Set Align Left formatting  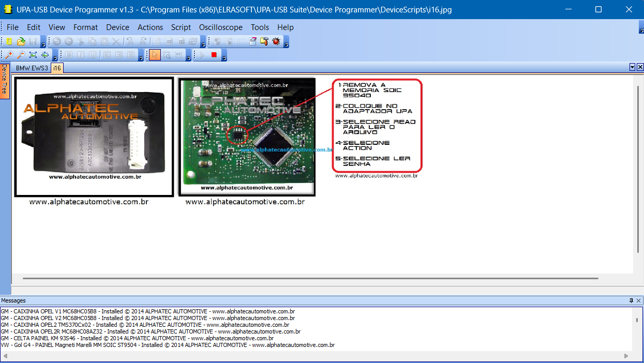click(107, 55)
